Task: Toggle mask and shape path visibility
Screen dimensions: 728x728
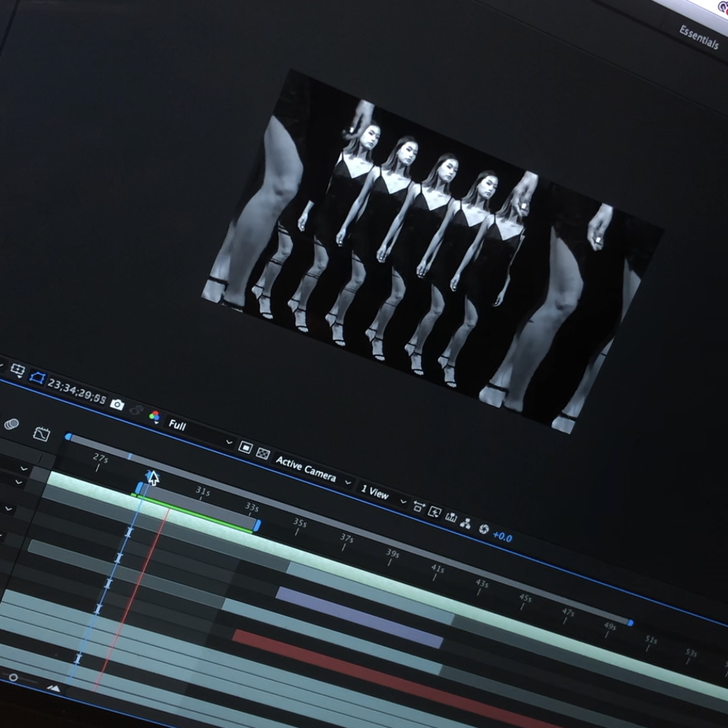Action: click(37, 377)
